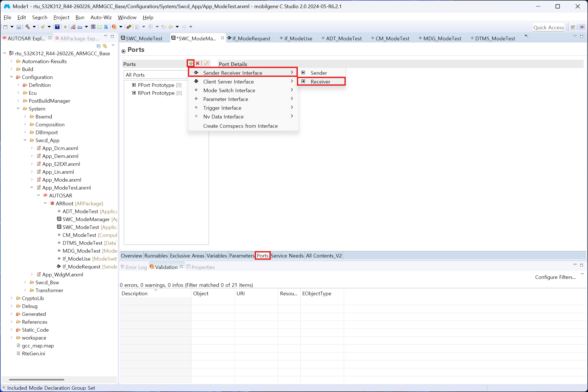Click the AUTOSAR Explorer horizontal scrollbar
This screenshot has width=588, height=392.
pyautogui.click(x=37, y=380)
